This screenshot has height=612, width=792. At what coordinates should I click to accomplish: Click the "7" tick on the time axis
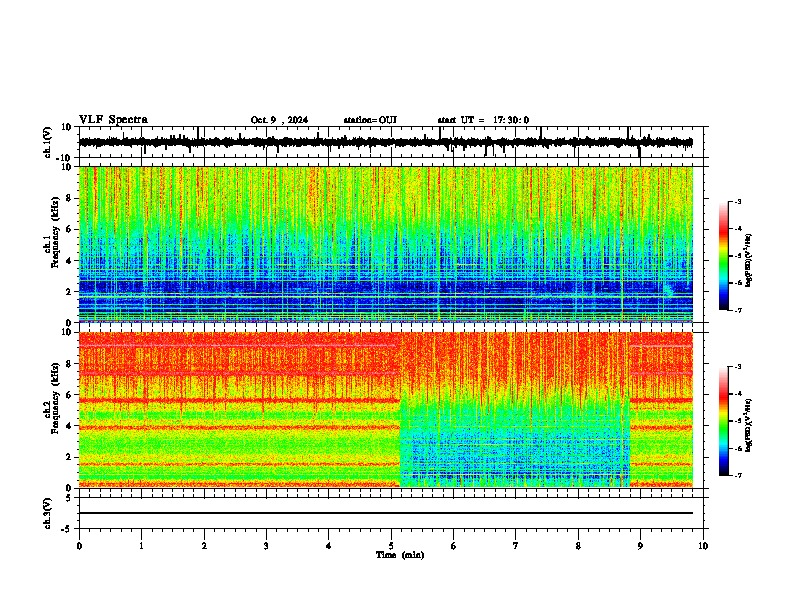(x=516, y=546)
